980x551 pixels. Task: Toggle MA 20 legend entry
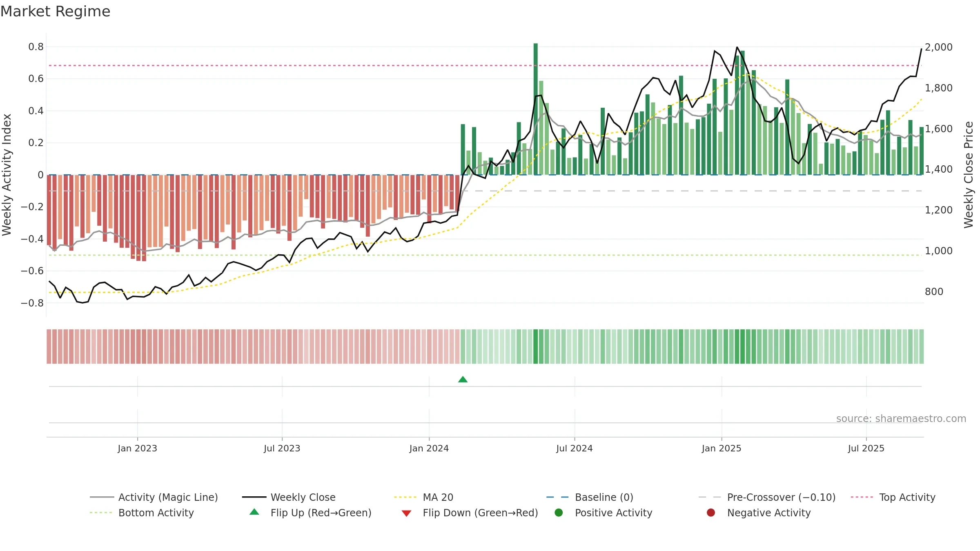pyautogui.click(x=423, y=497)
